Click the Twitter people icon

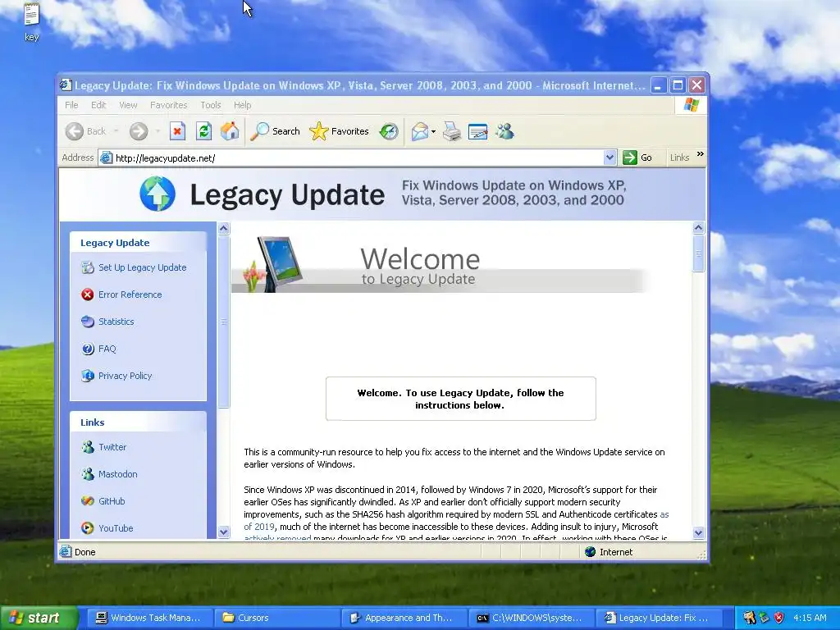point(87,447)
